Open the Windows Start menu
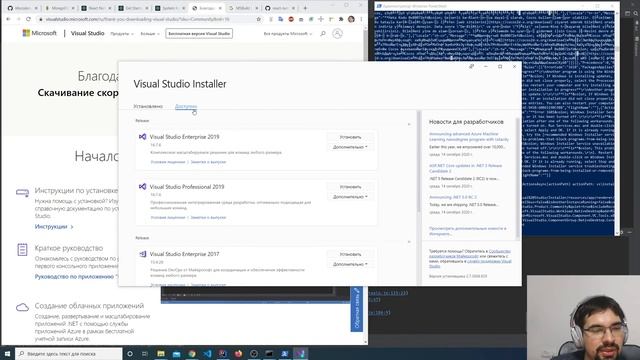This screenshot has width=640, height=360. point(7,353)
